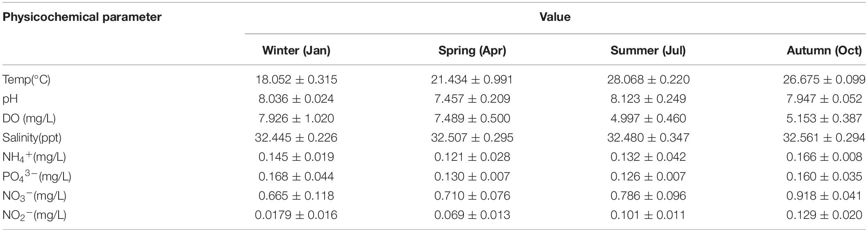Screen dimensions: 868x232
Task: Select the NO2−(mg/L) row label
Action: (x=34, y=215)
